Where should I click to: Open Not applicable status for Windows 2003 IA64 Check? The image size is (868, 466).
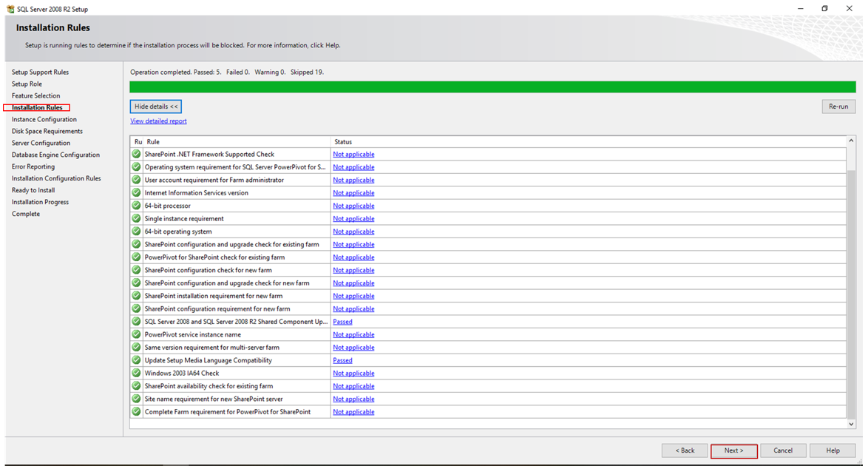353,373
